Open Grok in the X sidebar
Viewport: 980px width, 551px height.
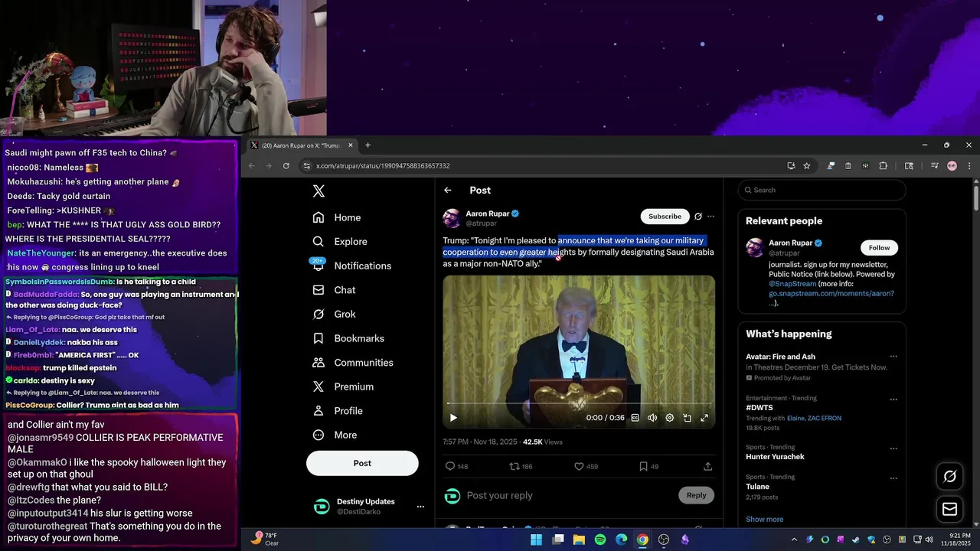click(334, 315)
